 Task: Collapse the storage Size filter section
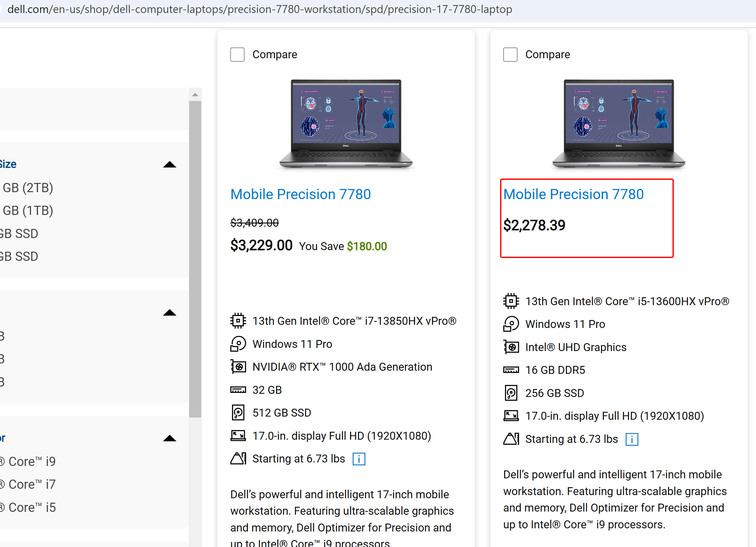[169, 164]
